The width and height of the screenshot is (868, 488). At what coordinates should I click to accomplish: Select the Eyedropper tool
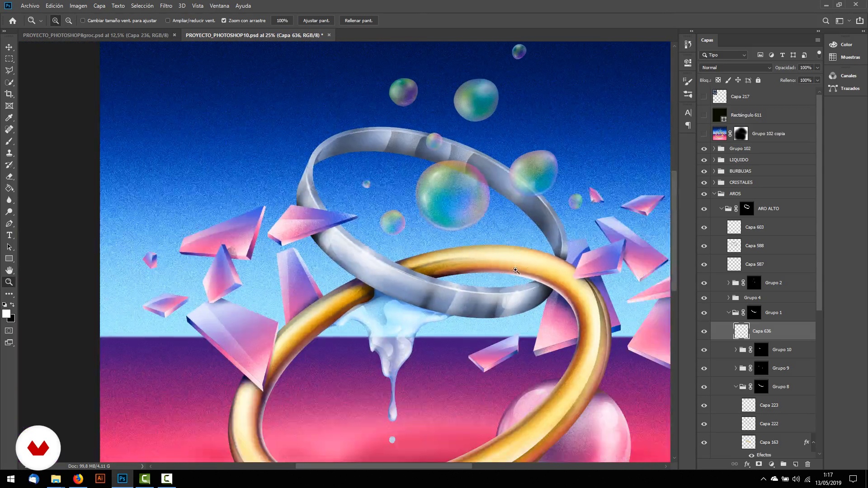click(x=9, y=117)
